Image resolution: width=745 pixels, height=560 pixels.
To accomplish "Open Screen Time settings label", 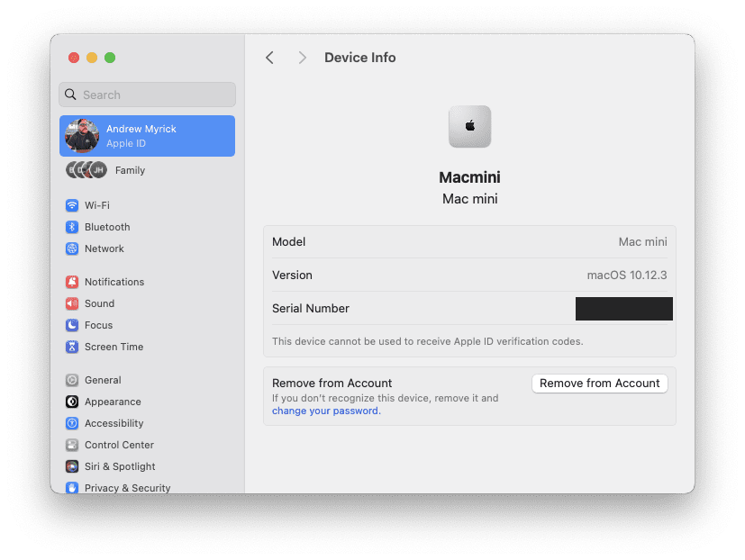I will click(x=114, y=347).
